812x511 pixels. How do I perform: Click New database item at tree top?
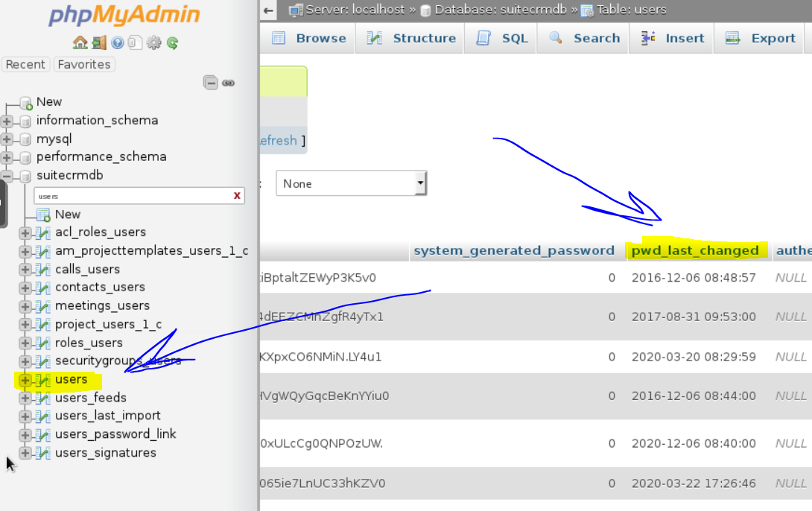tap(49, 101)
